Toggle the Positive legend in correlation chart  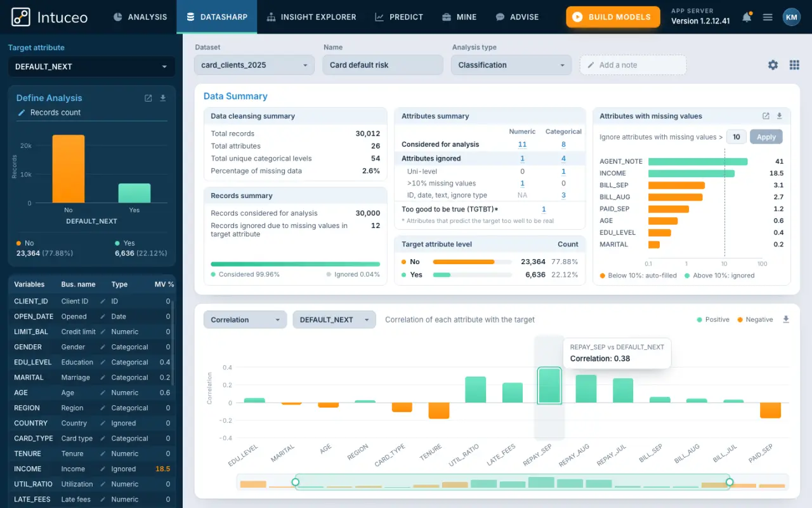[713, 319]
